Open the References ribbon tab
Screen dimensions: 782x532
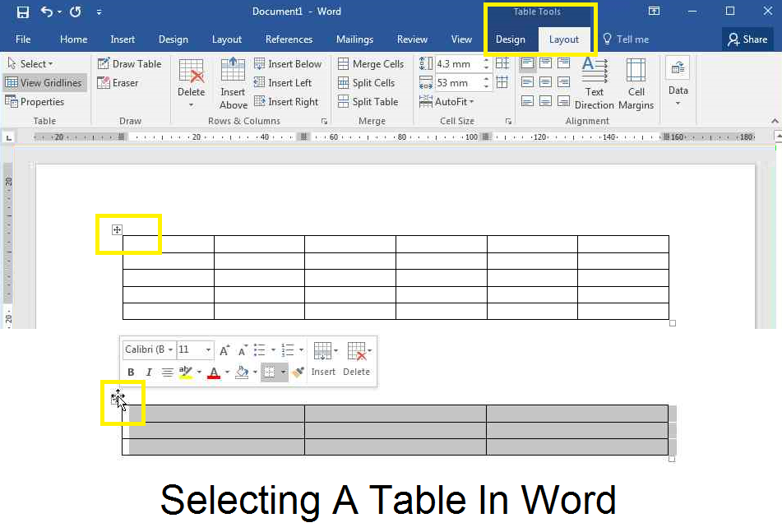point(289,39)
